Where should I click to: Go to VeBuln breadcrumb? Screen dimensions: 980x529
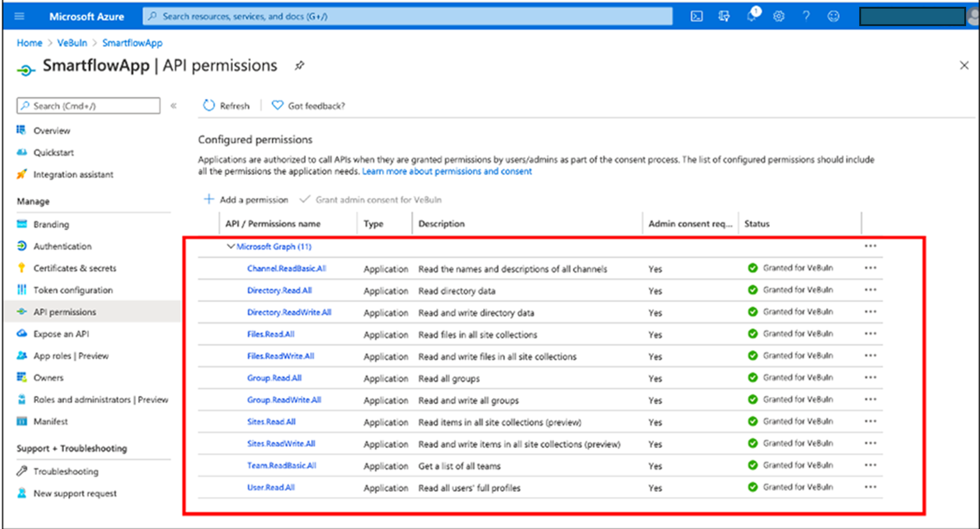pos(72,43)
